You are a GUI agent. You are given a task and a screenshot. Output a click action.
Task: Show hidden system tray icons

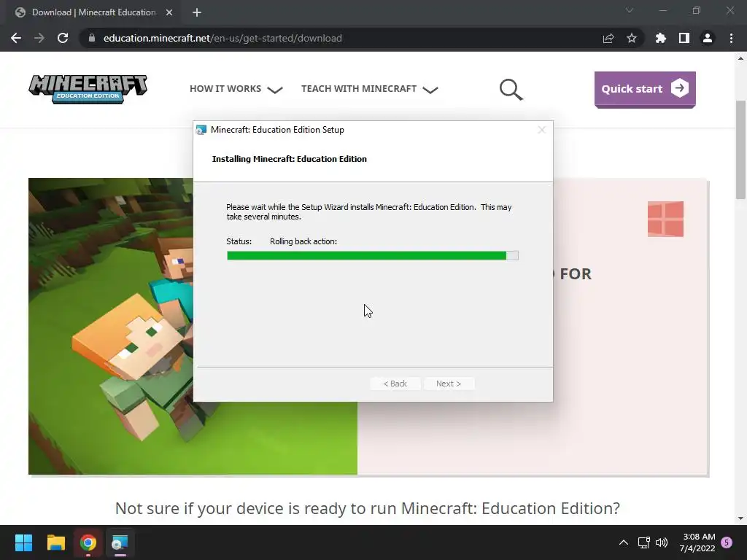tap(623, 542)
